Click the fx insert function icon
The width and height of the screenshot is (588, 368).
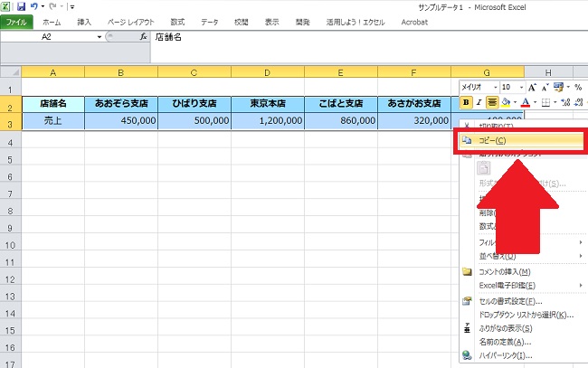click(x=143, y=37)
